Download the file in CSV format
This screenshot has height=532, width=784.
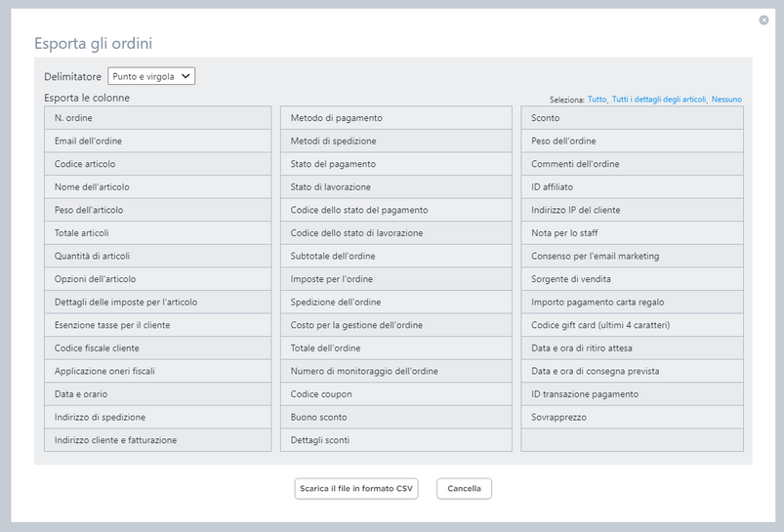(x=356, y=488)
